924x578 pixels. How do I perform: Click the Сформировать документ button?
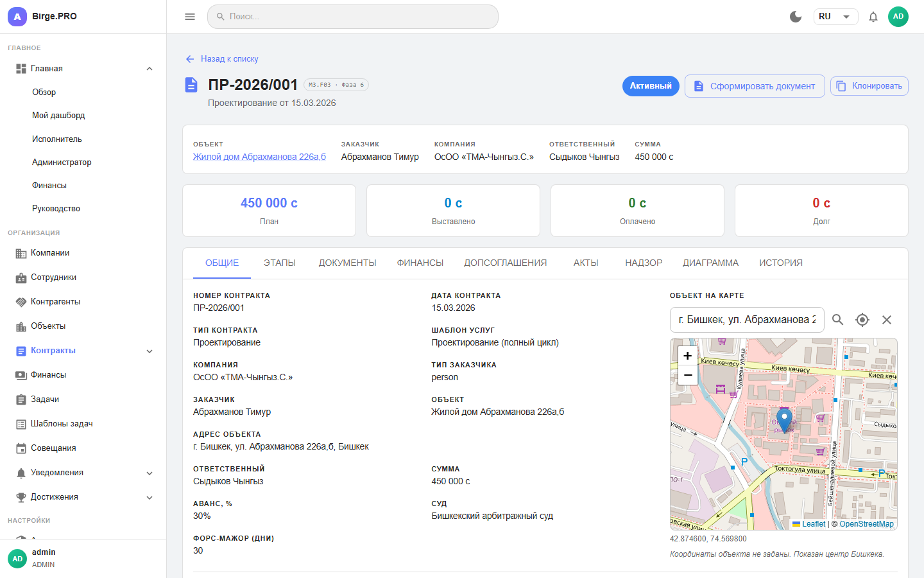point(755,85)
